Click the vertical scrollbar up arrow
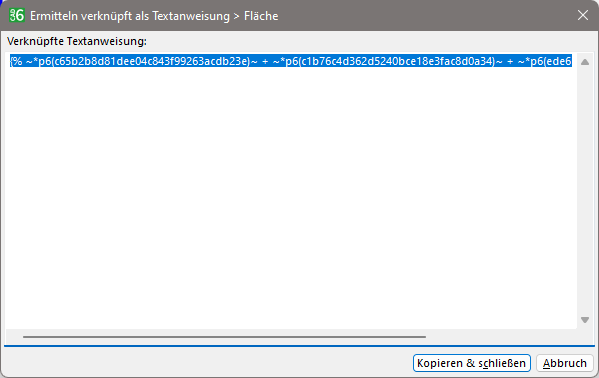 pyautogui.click(x=584, y=62)
